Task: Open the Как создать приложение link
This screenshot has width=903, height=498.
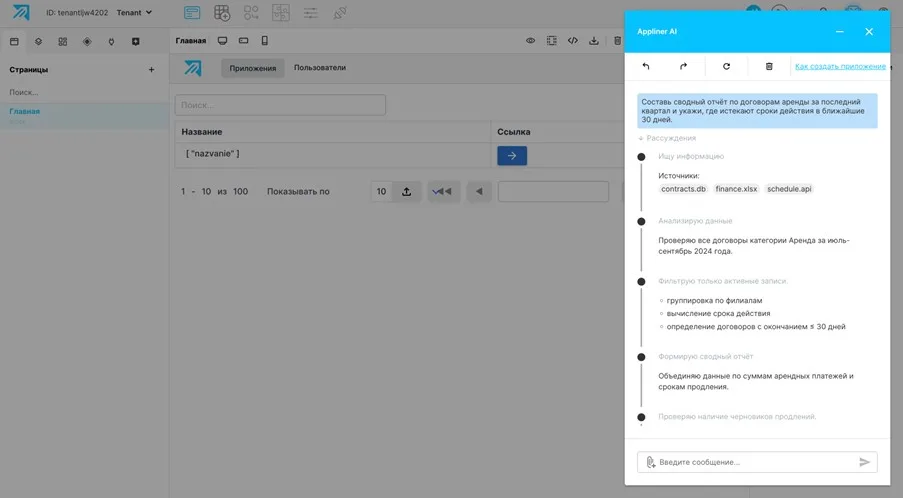Action: point(840,66)
